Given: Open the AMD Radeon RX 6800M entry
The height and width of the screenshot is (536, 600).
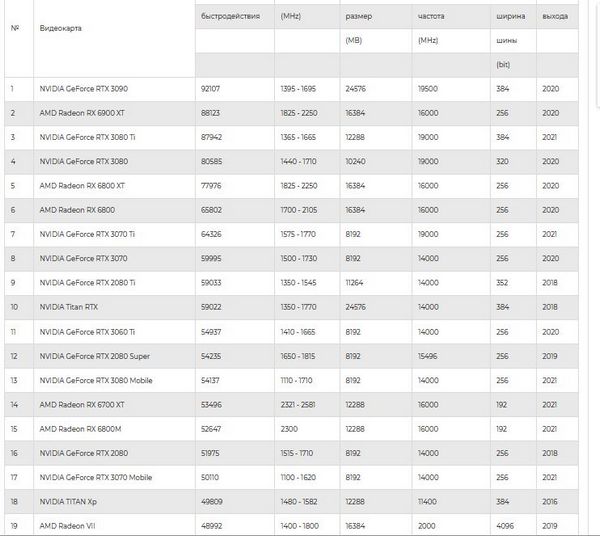Looking at the screenshot, I should 80,429.
